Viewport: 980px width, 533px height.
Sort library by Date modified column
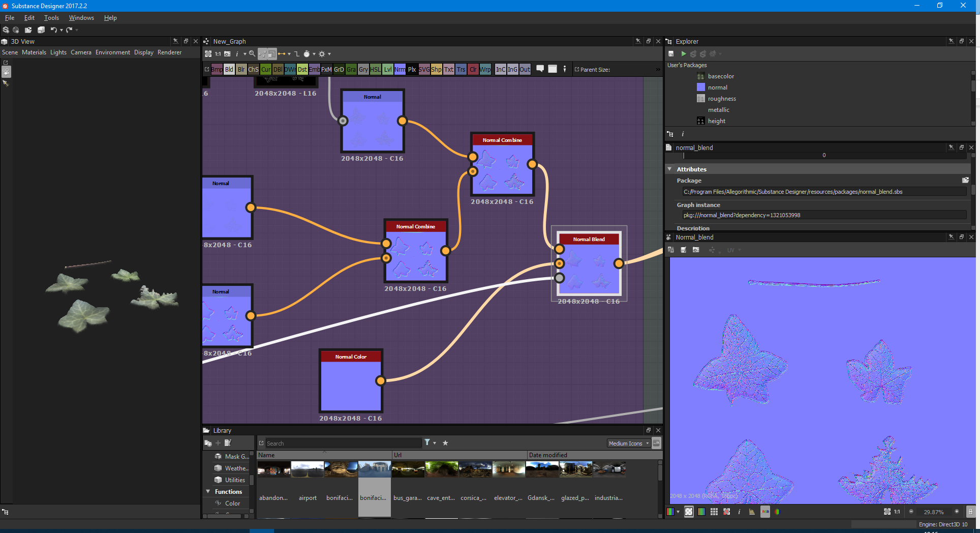click(547, 455)
